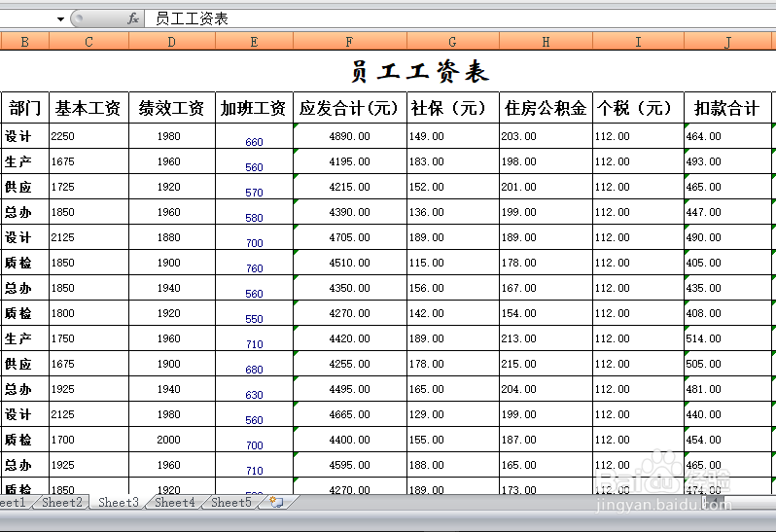Select total pay cell 4420.00
Image resolution: width=776 pixels, height=532 pixels.
coord(349,338)
